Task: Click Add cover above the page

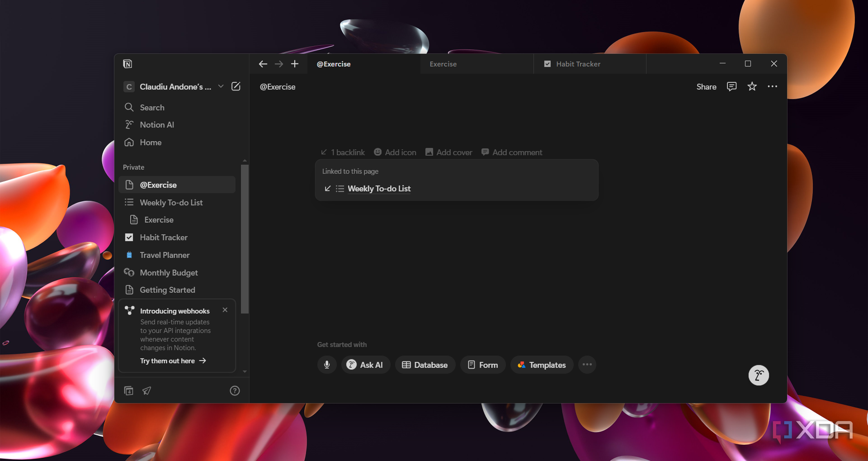Action: coord(448,152)
